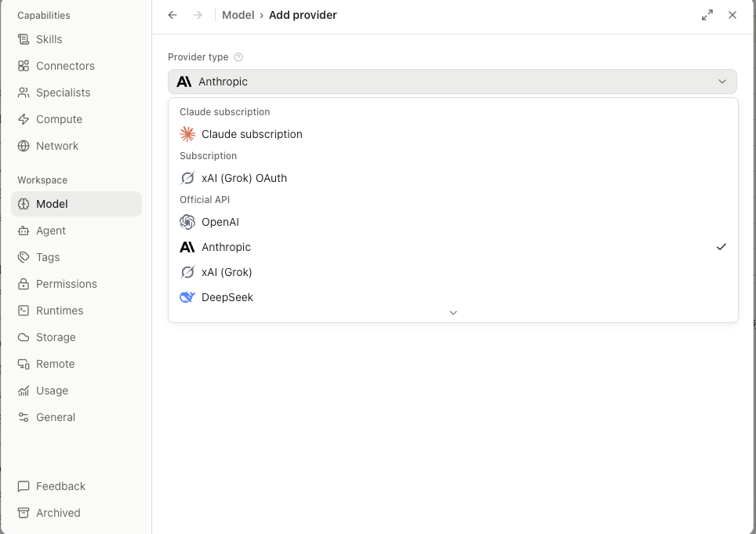
Task: Click the Compute lightning bolt icon
Action: tap(24, 119)
